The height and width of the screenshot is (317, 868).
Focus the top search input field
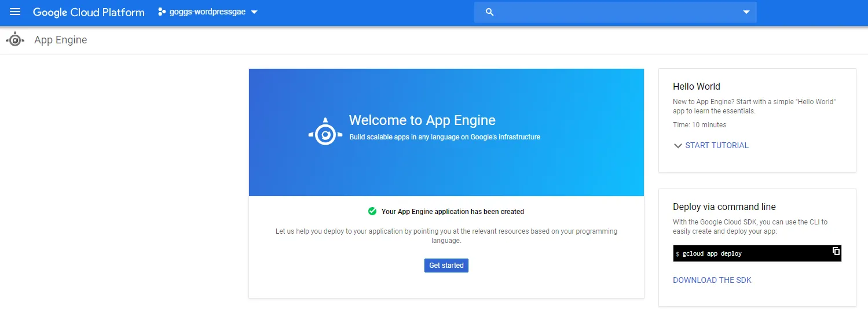615,12
